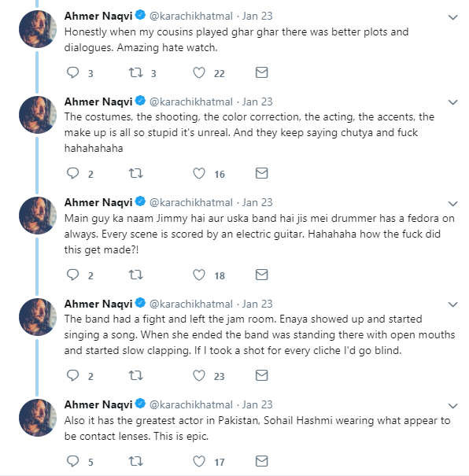Expand options for the jam room tweet
The image size is (469, 476).
tap(453, 304)
